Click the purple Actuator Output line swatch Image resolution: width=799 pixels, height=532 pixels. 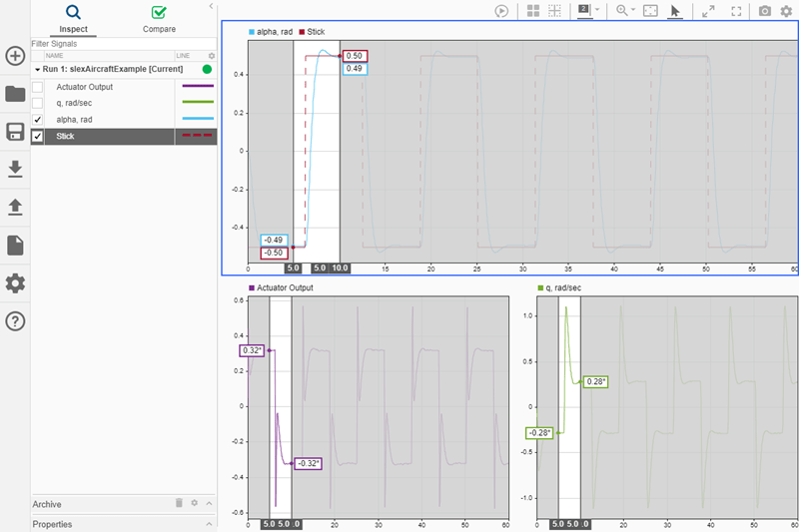point(198,86)
